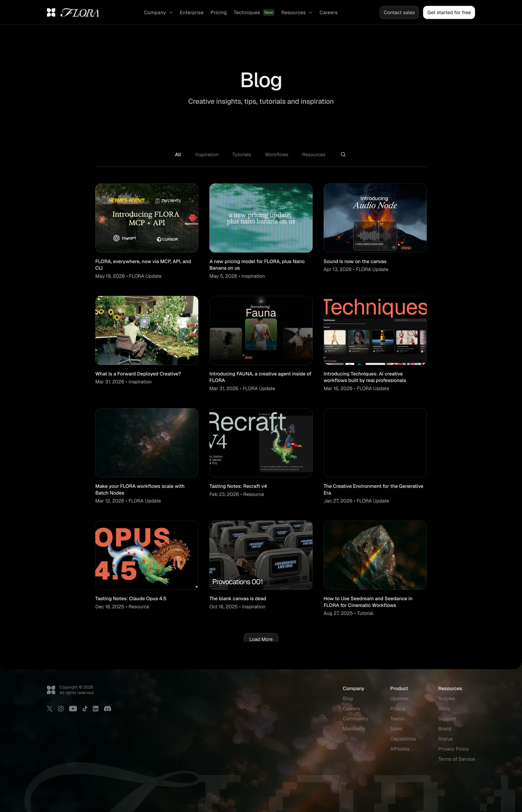This screenshot has height=812, width=522.
Task: Open the TikTok icon in the footer
Action: (x=85, y=709)
